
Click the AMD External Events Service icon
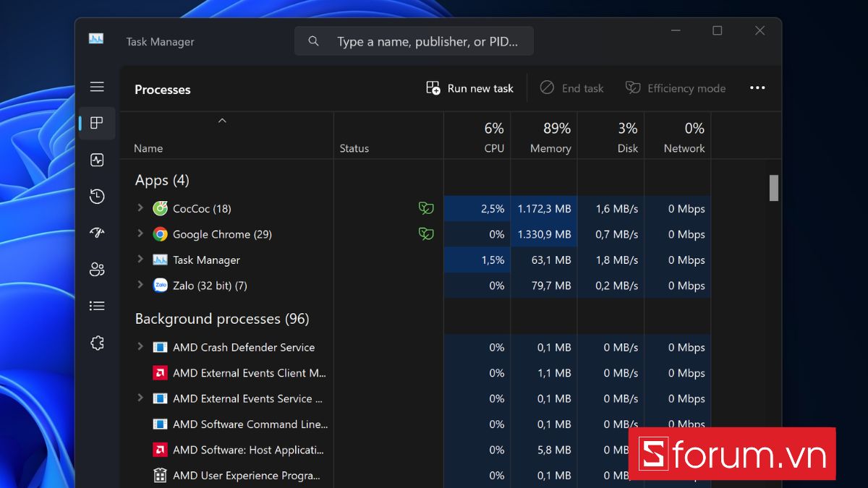point(160,398)
